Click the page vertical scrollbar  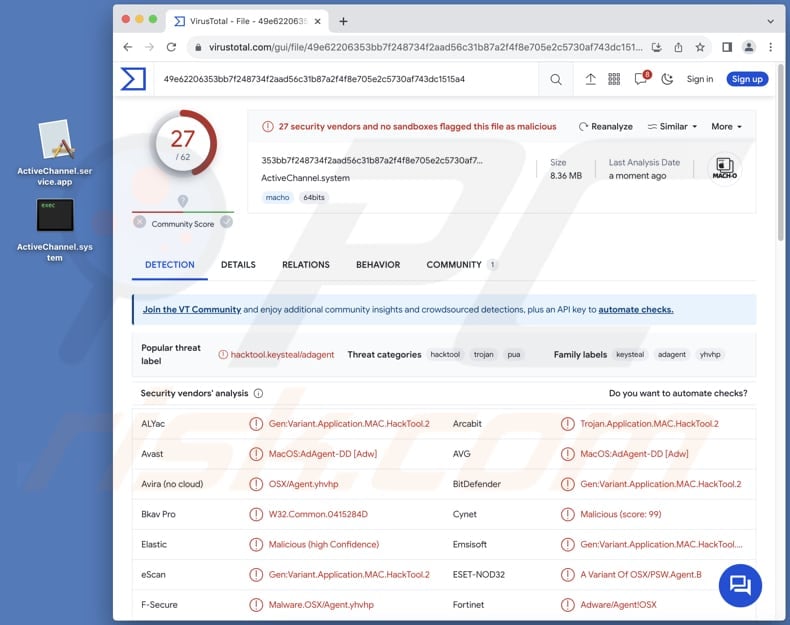pos(781,154)
